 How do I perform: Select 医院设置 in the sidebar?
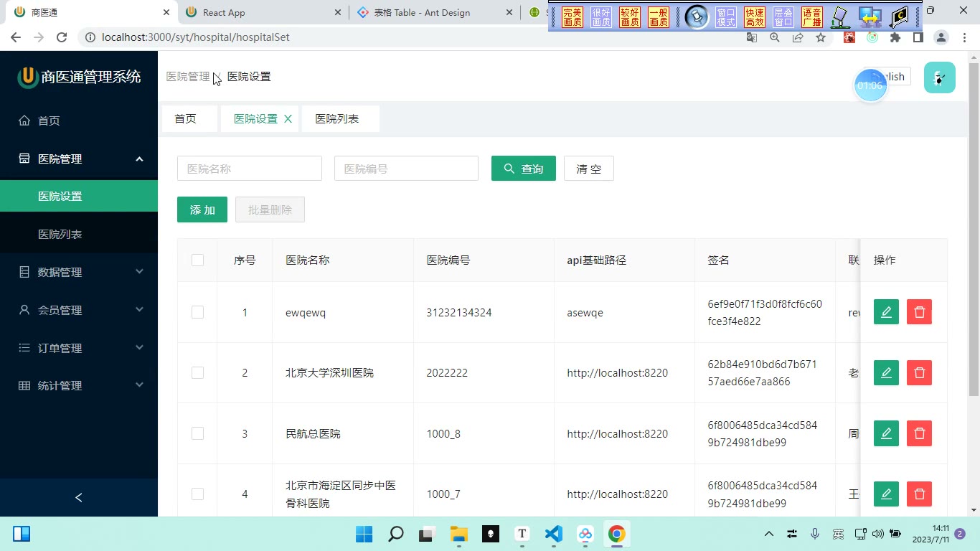point(79,196)
